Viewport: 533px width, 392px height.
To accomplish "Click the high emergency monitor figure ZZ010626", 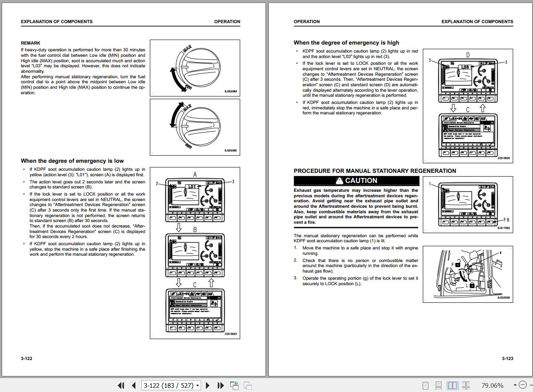I will coord(468,106).
